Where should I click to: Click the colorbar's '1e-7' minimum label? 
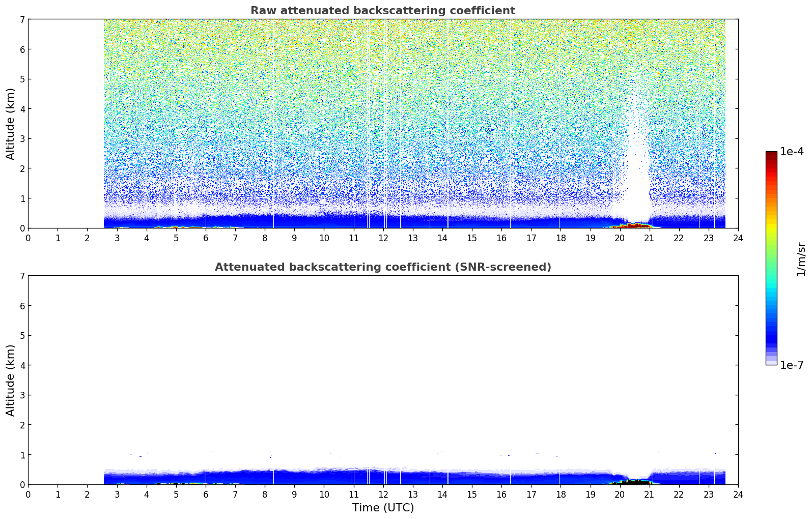coord(792,365)
